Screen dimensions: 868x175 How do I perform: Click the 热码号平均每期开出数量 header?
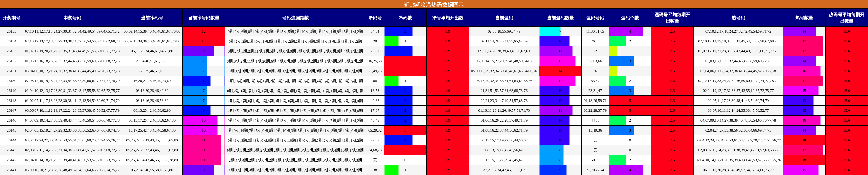846,18
